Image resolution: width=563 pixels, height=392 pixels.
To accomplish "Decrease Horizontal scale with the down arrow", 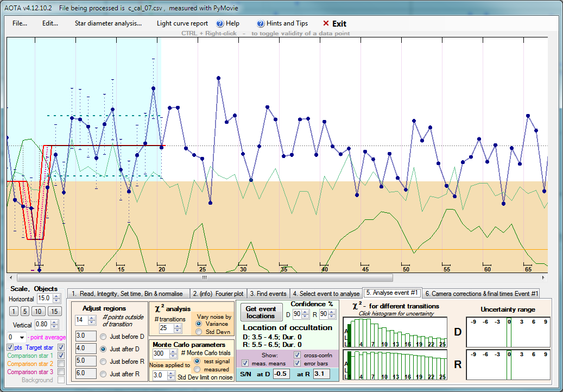I will (x=56, y=301).
